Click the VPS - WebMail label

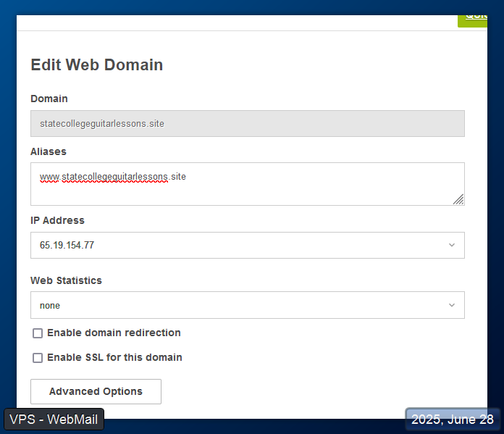point(54,420)
